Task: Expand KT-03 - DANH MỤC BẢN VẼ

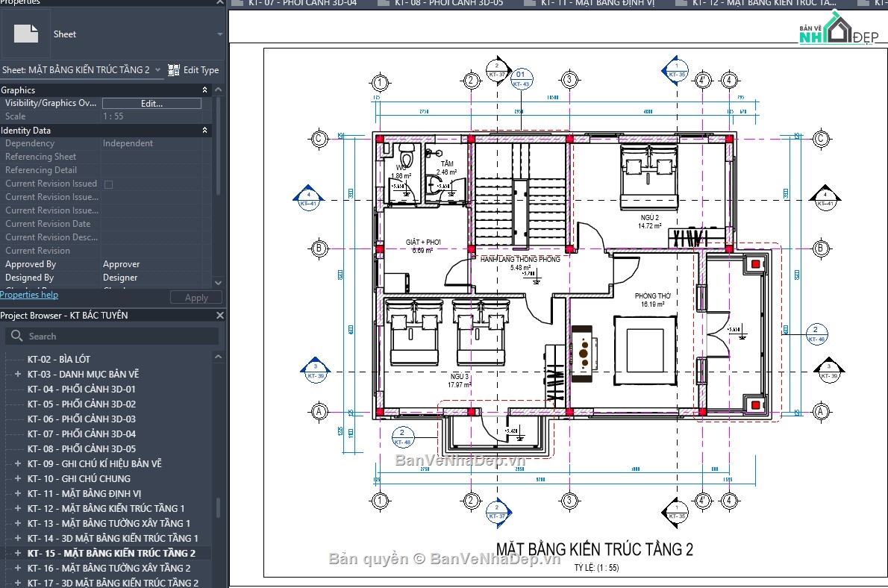Action: point(18,374)
